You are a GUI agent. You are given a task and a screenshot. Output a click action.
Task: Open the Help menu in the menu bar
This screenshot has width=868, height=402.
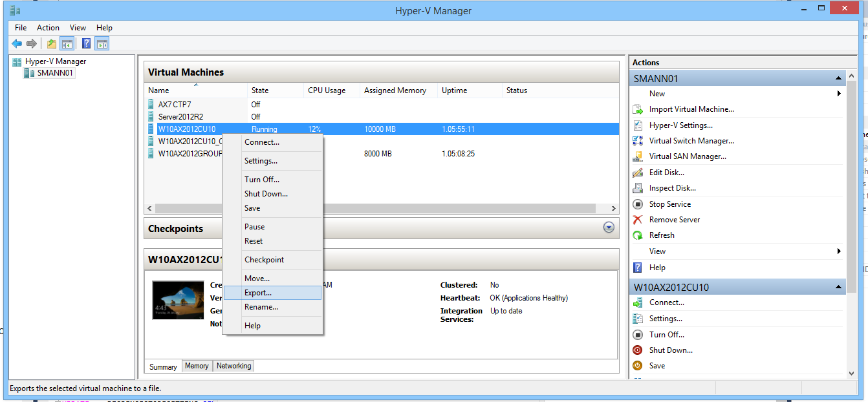[104, 28]
